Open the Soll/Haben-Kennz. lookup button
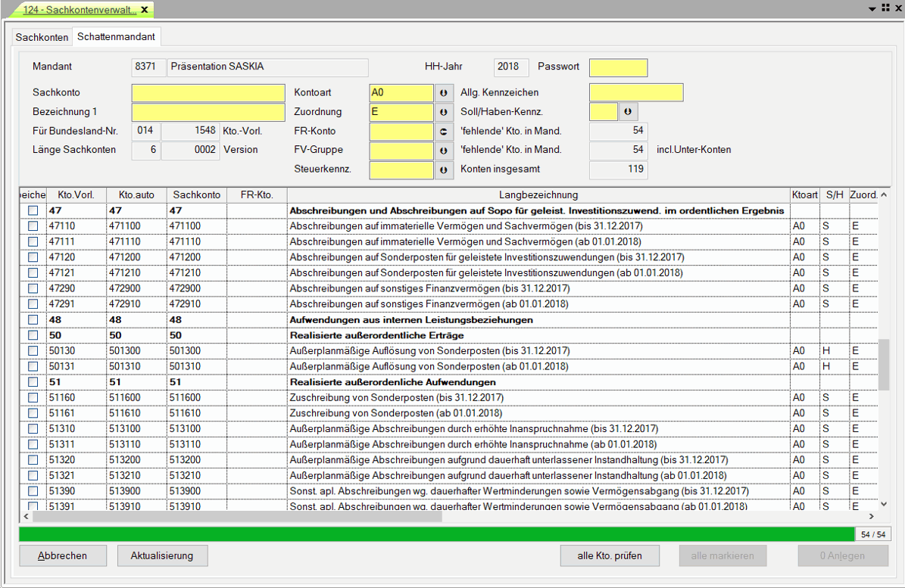The image size is (905, 588). (628, 112)
